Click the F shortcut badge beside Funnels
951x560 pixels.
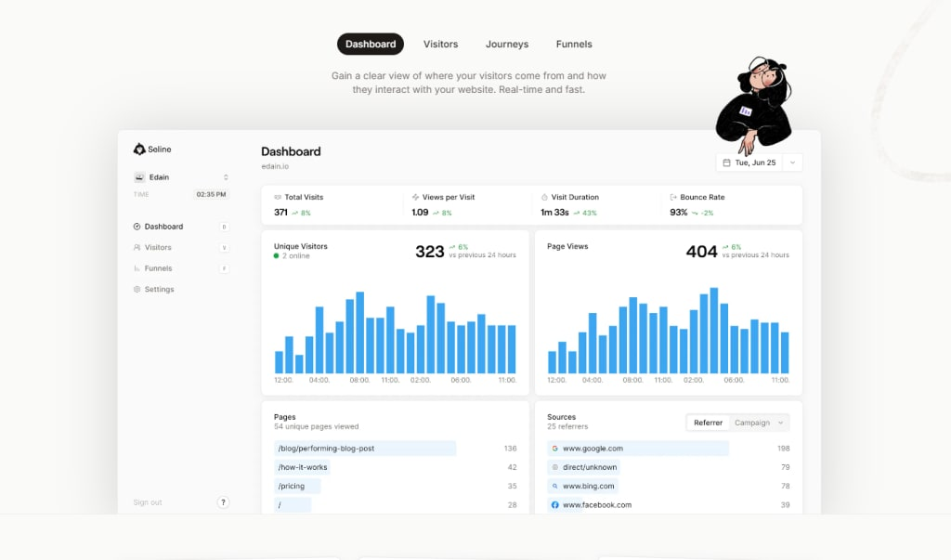pyautogui.click(x=224, y=268)
